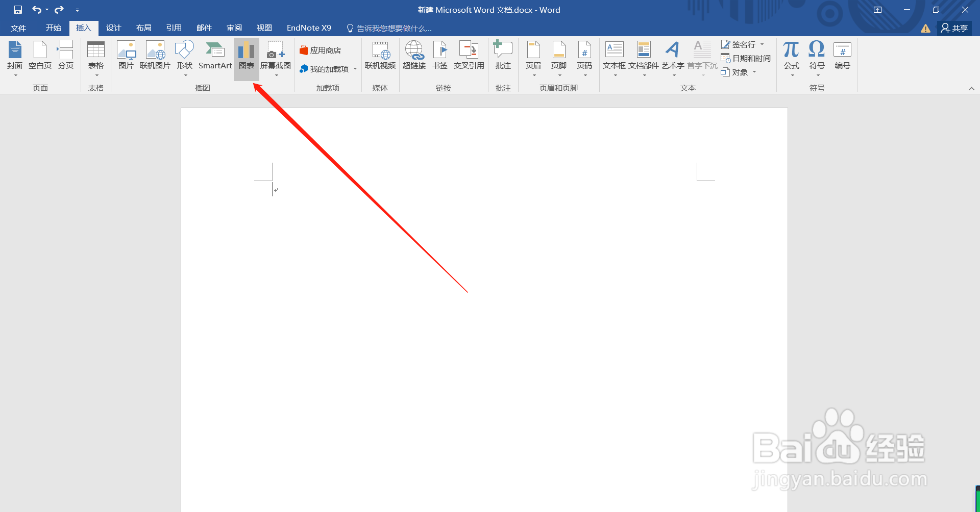Open the 页眉 header gallery
Image resolution: width=980 pixels, height=512 pixels.
click(533, 59)
